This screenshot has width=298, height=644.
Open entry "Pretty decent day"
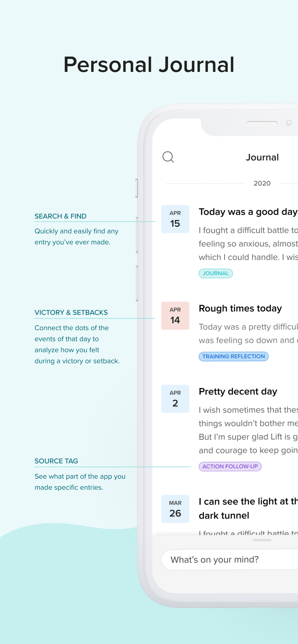point(238,392)
